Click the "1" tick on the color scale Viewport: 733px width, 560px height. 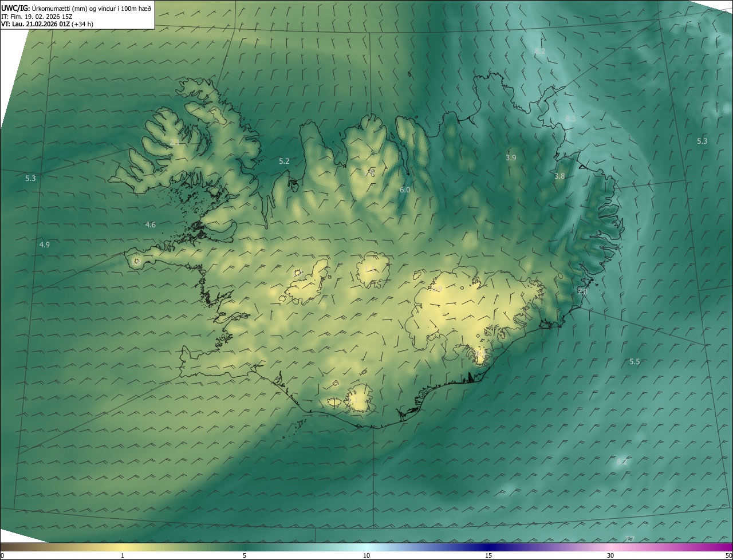[123, 555]
